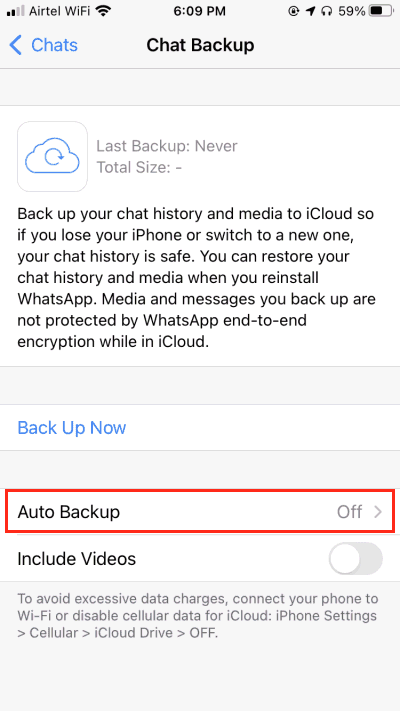Screen dimensions: 400x711
Task: Tap the location arrow icon in status bar
Action: point(310,11)
